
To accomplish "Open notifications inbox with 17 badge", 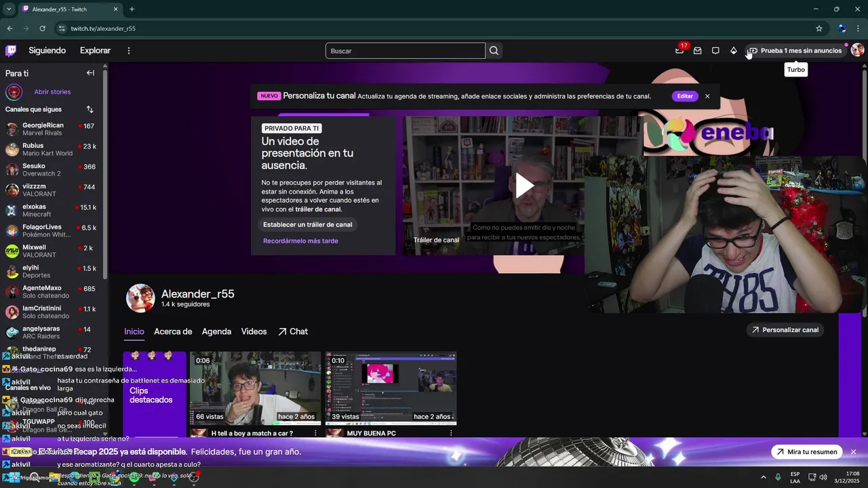I will [679, 50].
